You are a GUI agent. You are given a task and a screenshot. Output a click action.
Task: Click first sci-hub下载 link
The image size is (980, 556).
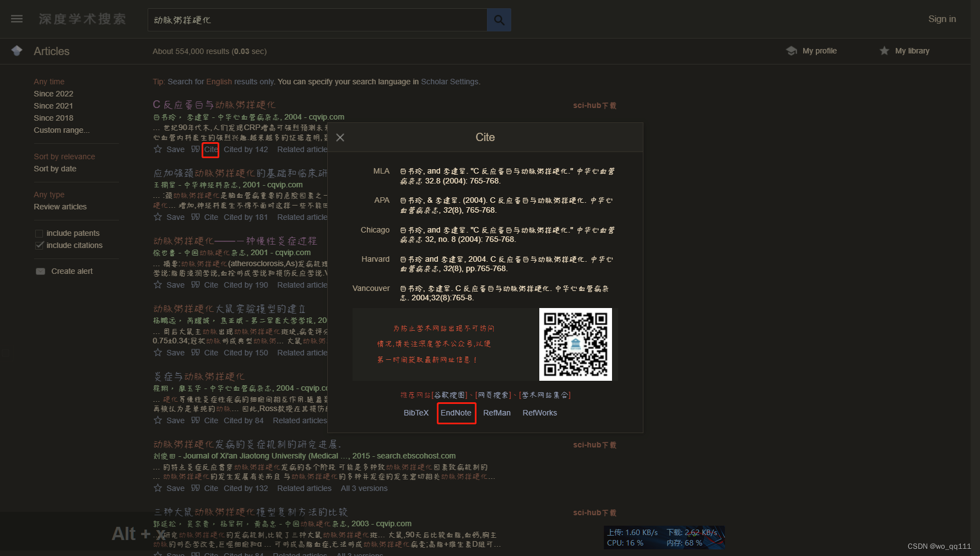click(595, 105)
